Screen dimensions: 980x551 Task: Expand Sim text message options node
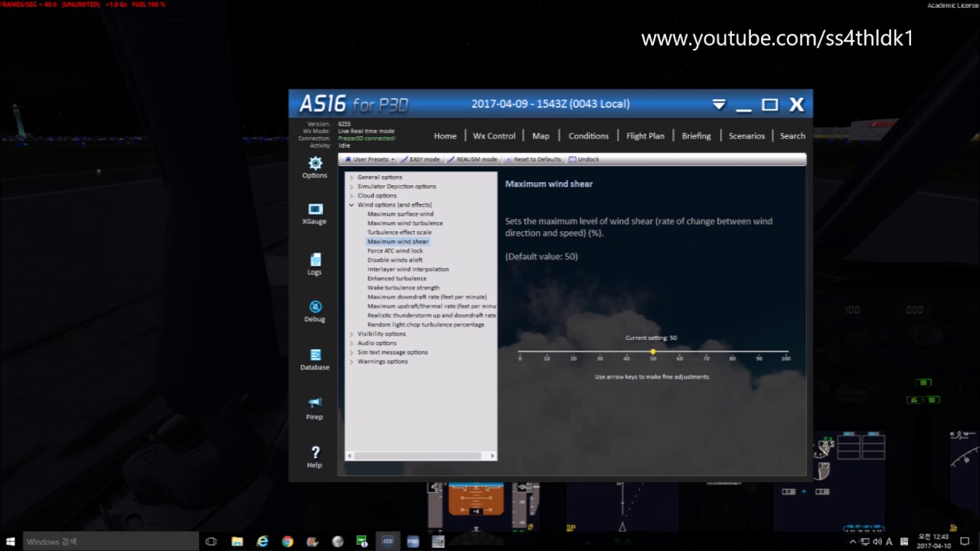pos(351,353)
